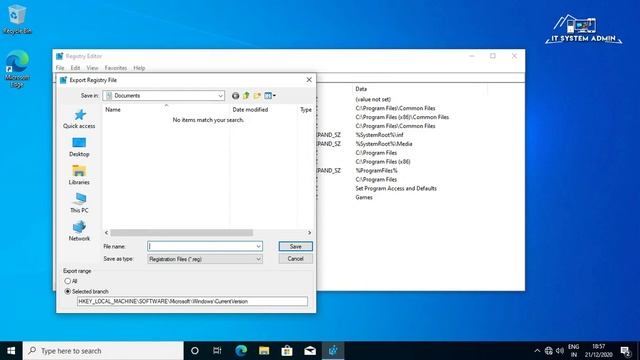Screen dimensions: 640x360
Task: Open the Recycle Bin desktop icon
Action: (17, 19)
